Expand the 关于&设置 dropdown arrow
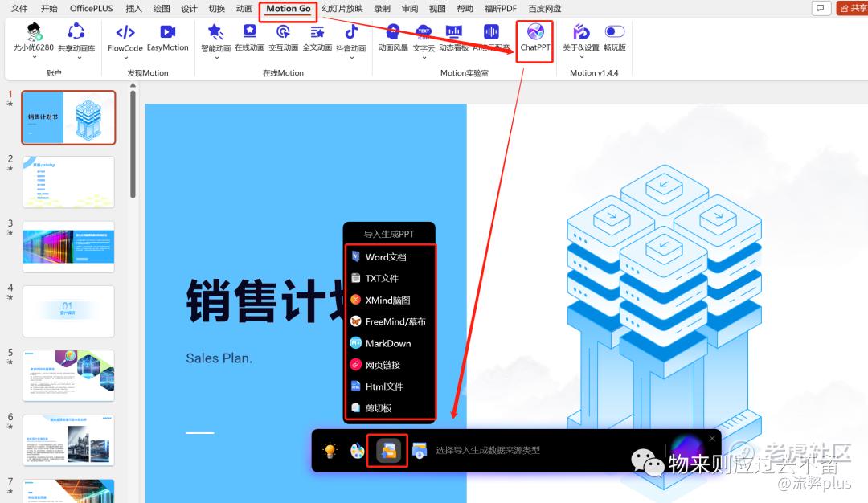868x503 pixels. tap(581, 57)
